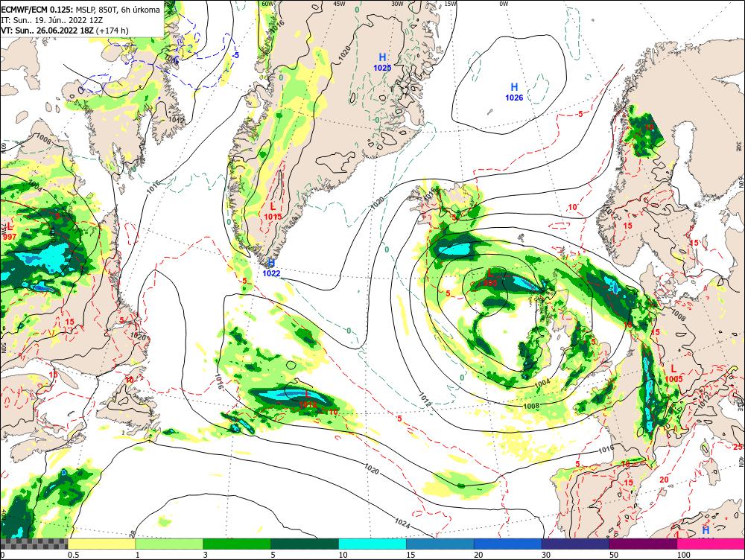Pick the bright blue 20–30 mm legend swatch
Image resolution: width=745 pixels, height=560 pixels.
pos(508,544)
